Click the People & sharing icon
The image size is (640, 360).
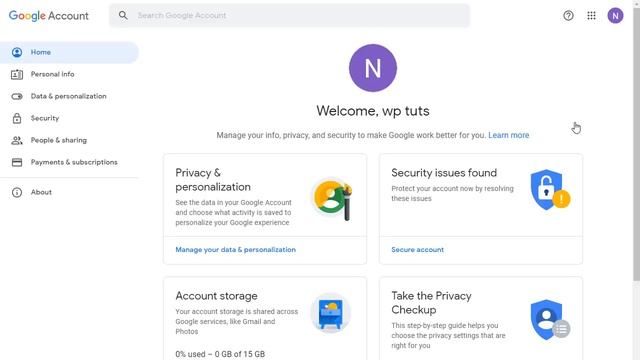click(17, 140)
